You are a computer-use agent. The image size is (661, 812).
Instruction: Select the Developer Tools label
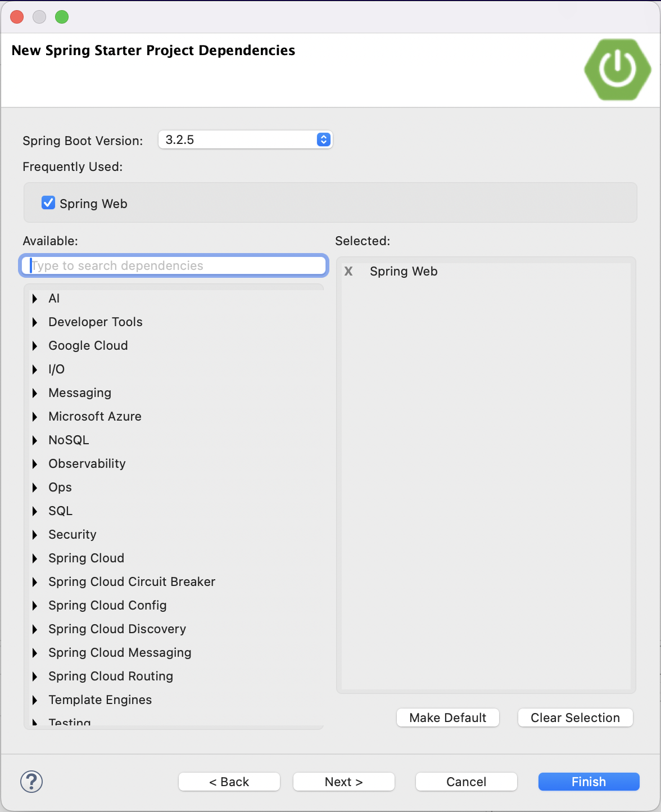click(96, 322)
